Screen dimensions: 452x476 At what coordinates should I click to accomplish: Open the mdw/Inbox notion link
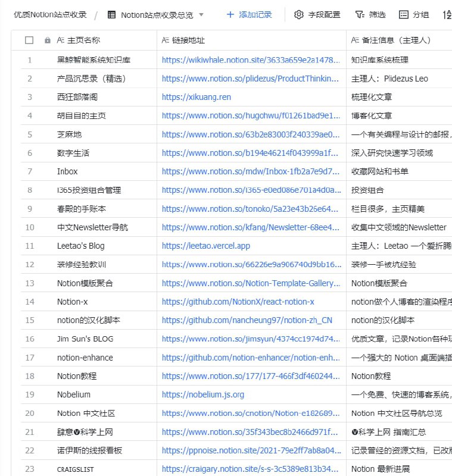pyautogui.click(x=251, y=171)
